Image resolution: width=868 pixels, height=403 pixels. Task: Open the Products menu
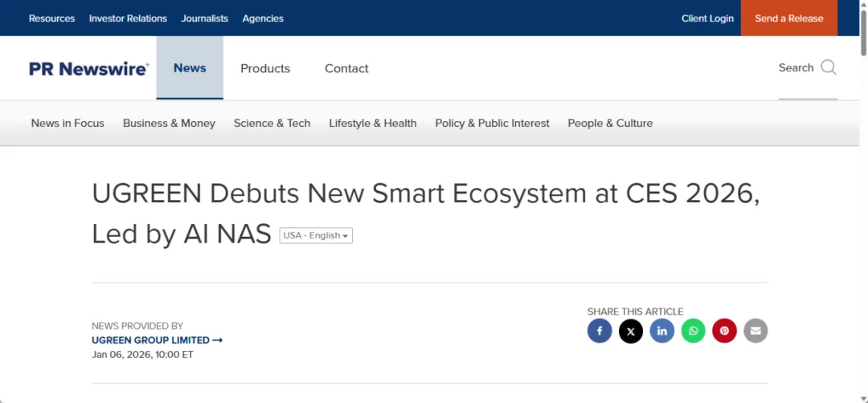[x=265, y=69]
